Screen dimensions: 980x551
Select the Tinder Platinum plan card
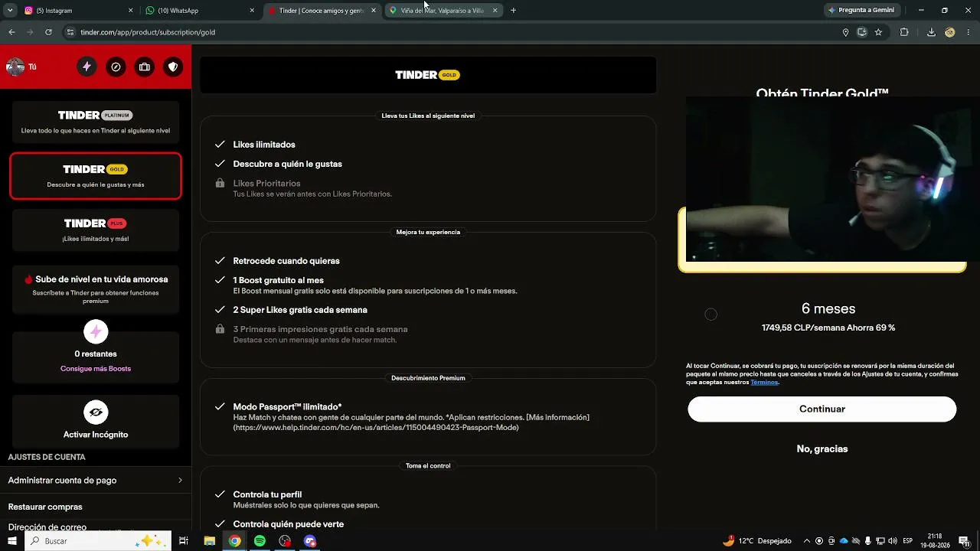pyautogui.click(x=96, y=122)
